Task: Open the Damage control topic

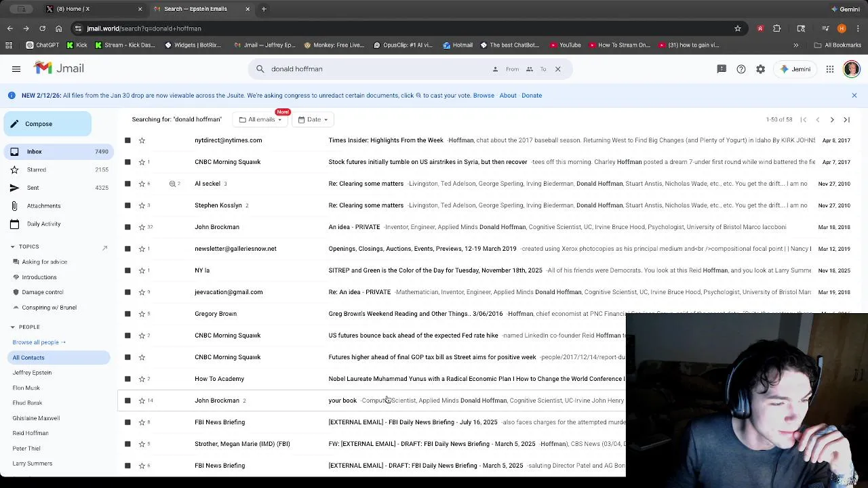Action: (x=43, y=292)
